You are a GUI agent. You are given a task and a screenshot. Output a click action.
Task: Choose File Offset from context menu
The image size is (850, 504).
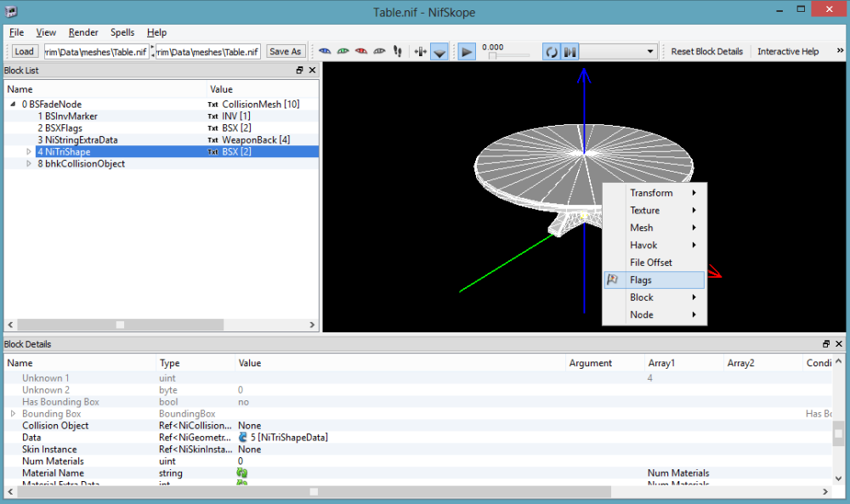(654, 263)
